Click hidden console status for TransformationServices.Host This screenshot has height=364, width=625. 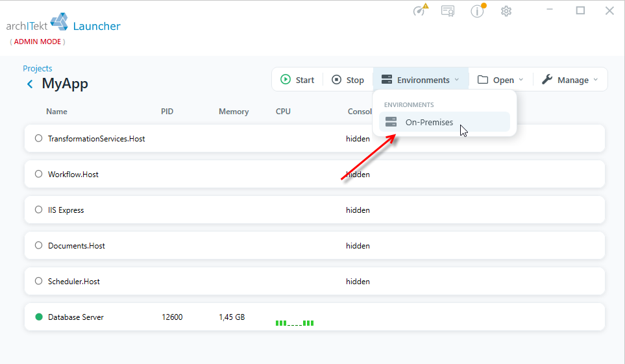click(x=358, y=139)
